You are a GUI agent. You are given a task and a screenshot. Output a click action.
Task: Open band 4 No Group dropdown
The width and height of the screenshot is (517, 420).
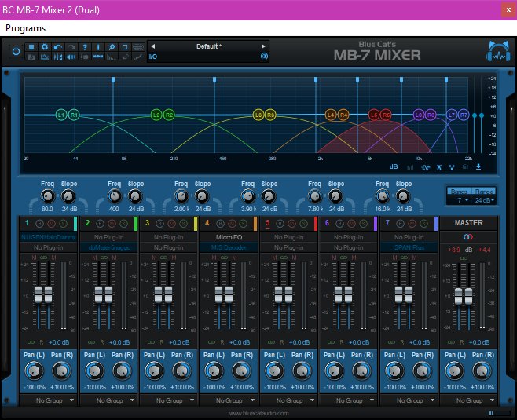(229, 400)
